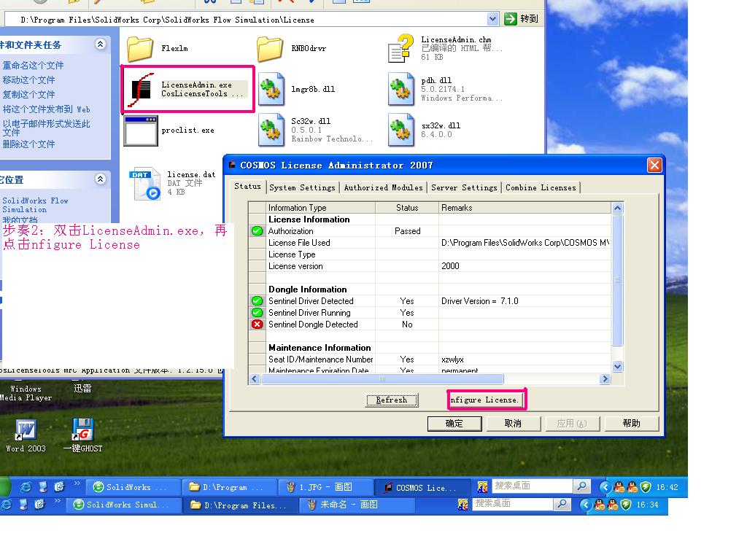Select the sx32w.dll file icon

point(400,130)
